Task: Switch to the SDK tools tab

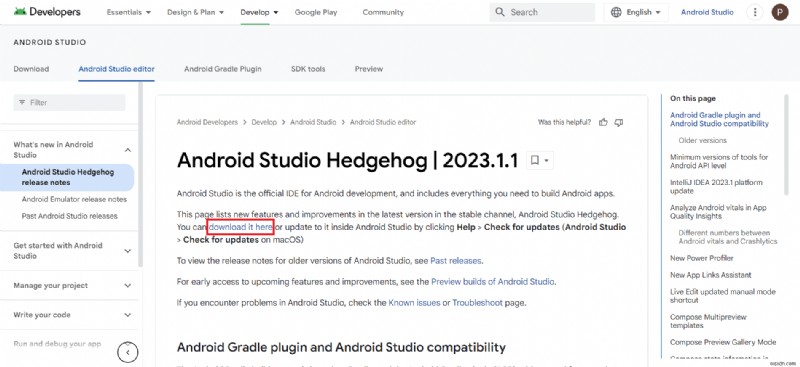Action: tap(308, 69)
